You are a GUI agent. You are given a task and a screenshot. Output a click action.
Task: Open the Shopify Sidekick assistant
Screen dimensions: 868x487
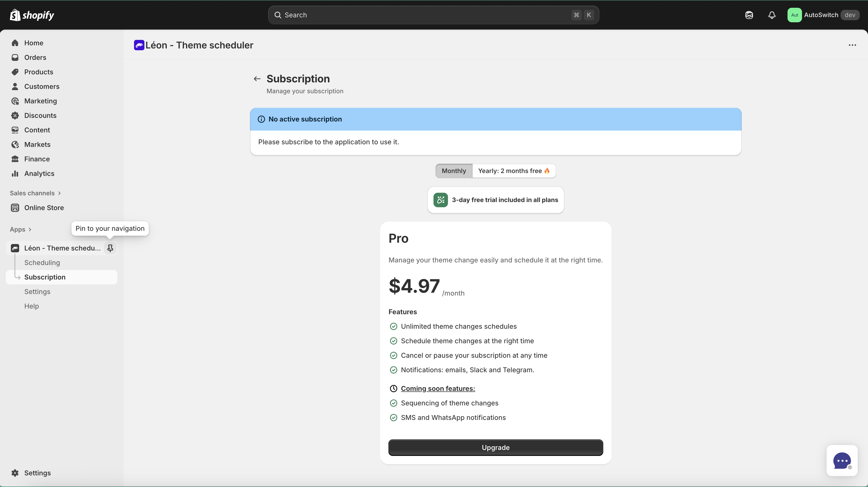749,15
